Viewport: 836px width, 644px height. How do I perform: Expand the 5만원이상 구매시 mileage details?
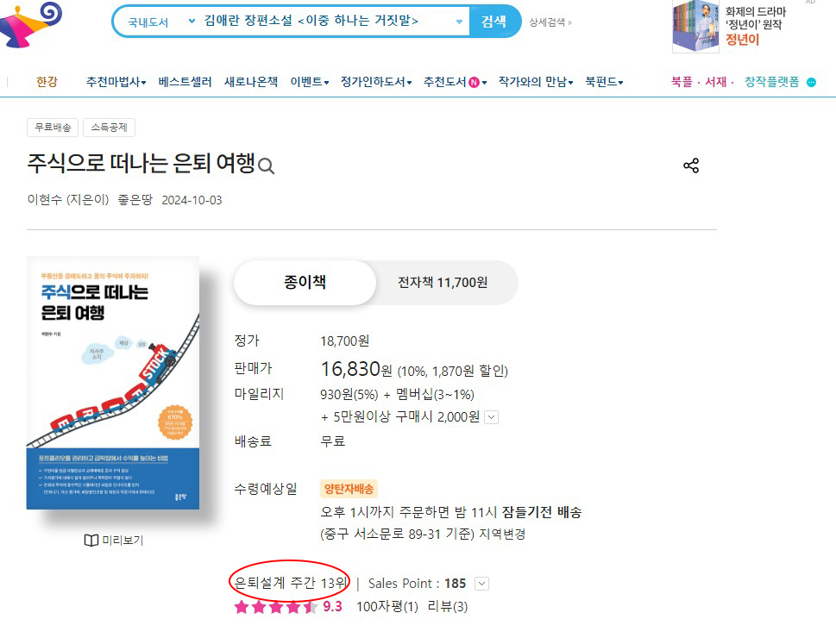[492, 417]
